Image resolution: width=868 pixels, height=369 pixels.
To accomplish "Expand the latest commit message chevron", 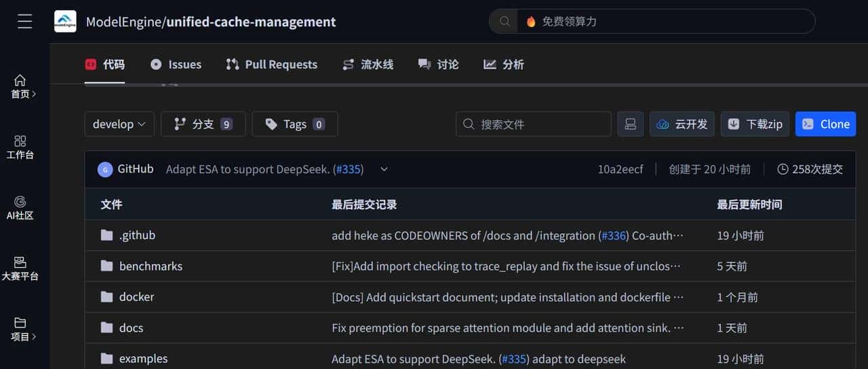I will tap(384, 170).
